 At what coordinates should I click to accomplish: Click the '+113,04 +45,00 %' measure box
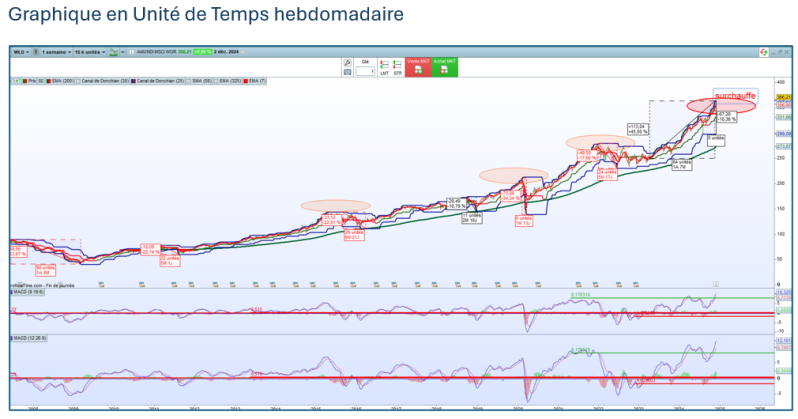click(x=638, y=129)
